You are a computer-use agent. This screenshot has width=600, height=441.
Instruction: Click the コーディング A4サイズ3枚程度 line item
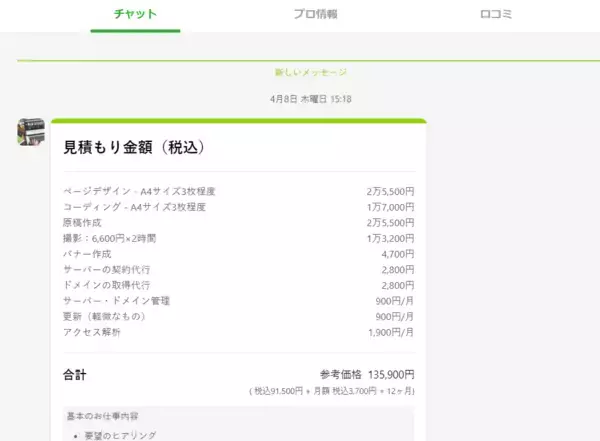[x=135, y=207]
